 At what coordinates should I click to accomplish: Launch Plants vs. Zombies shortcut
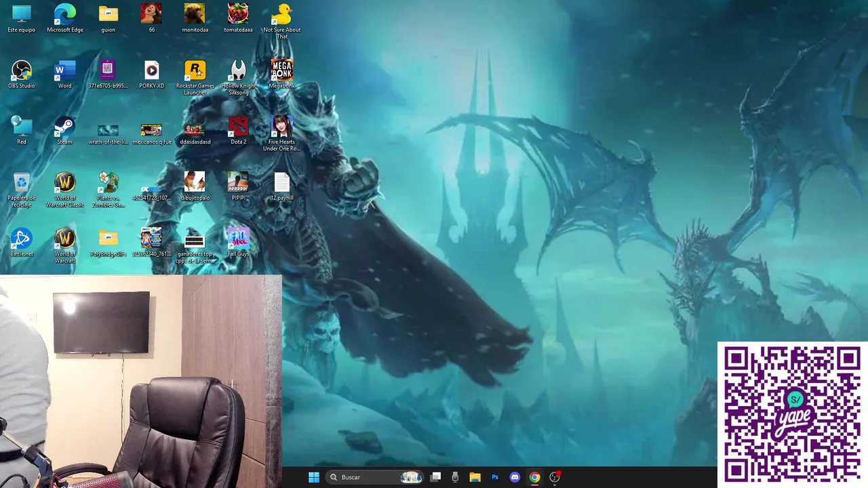(108, 190)
